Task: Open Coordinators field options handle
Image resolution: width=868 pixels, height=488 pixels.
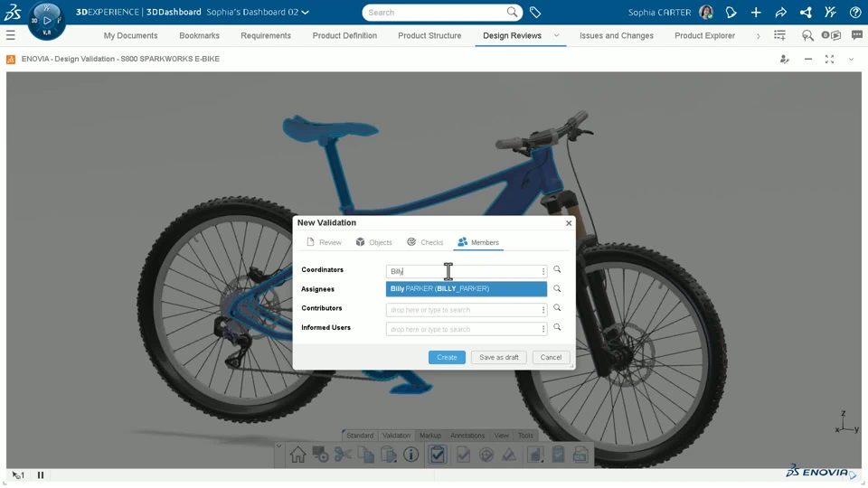Action: [x=543, y=271]
